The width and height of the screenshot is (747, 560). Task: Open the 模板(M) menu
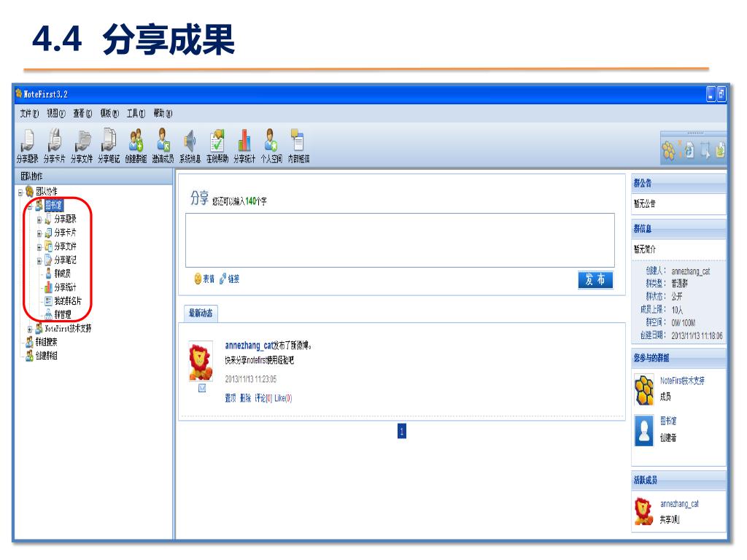109,113
